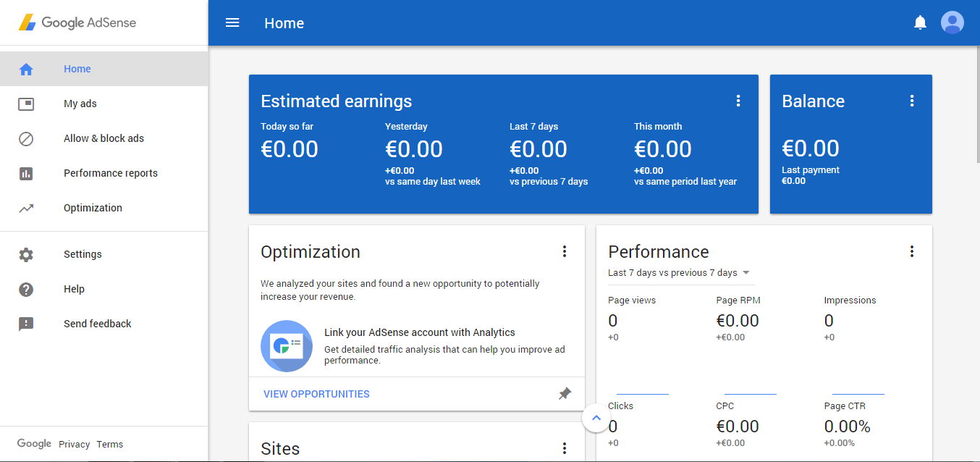Image resolution: width=980 pixels, height=462 pixels.
Task: Click the Performance reports chart icon
Action: [x=26, y=173]
